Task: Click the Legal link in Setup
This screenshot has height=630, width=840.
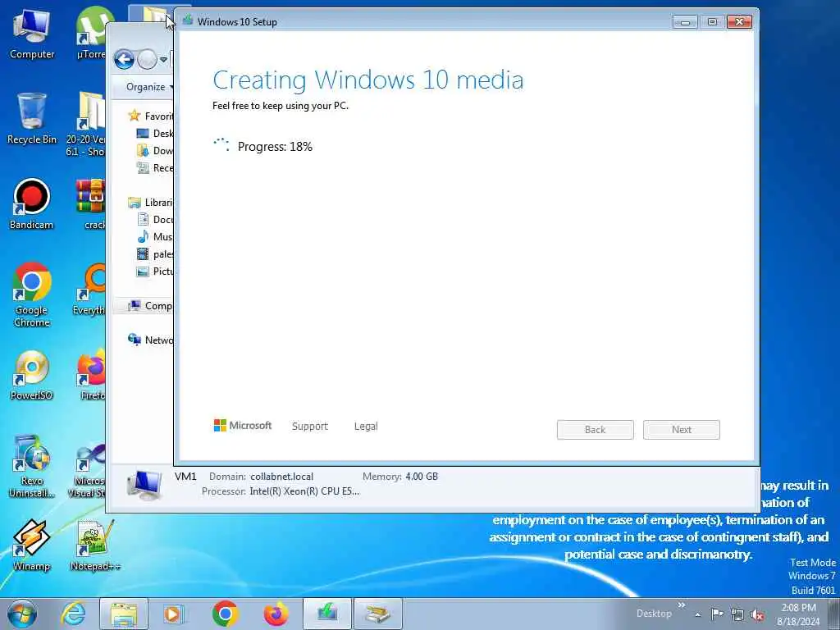Action: [366, 426]
